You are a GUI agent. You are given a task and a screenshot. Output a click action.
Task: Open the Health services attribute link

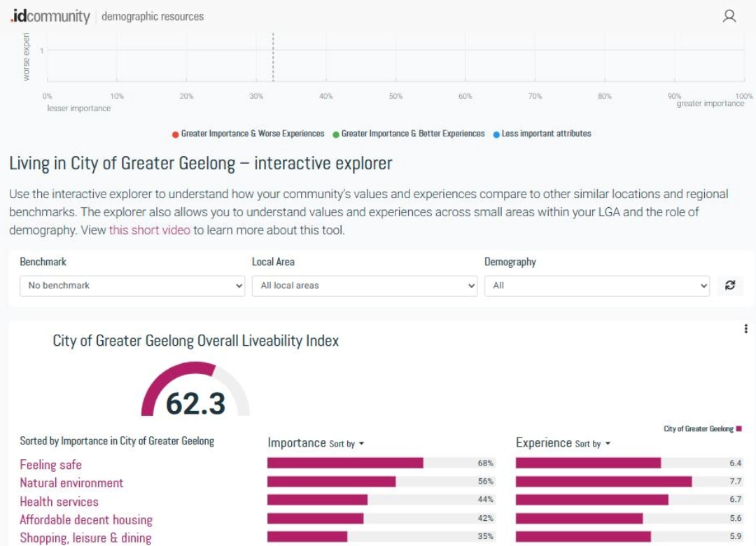pyautogui.click(x=59, y=502)
